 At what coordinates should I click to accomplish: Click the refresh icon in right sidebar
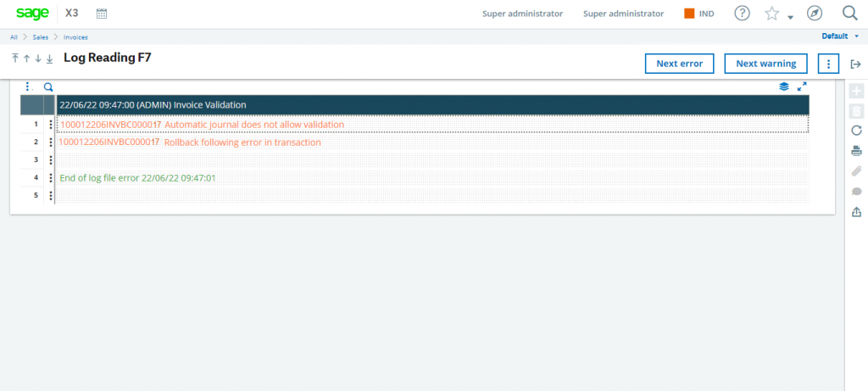[x=856, y=131]
